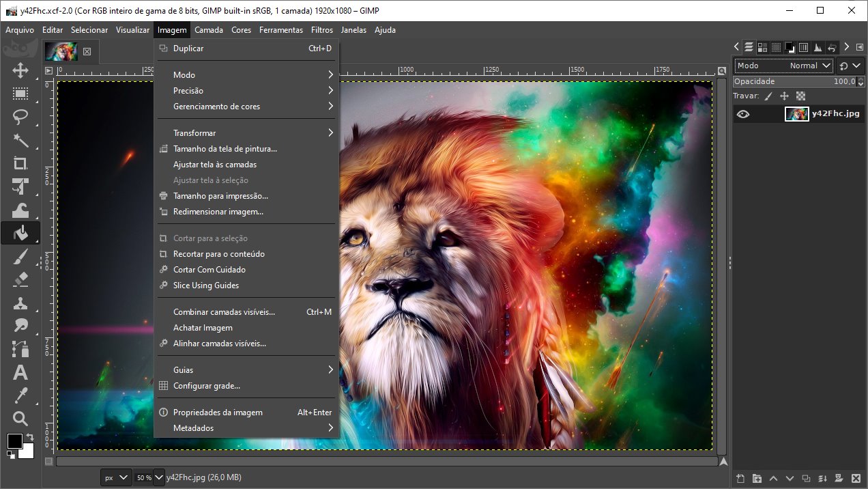
Task: Choose Duplicar from Imagem menu
Action: point(246,48)
